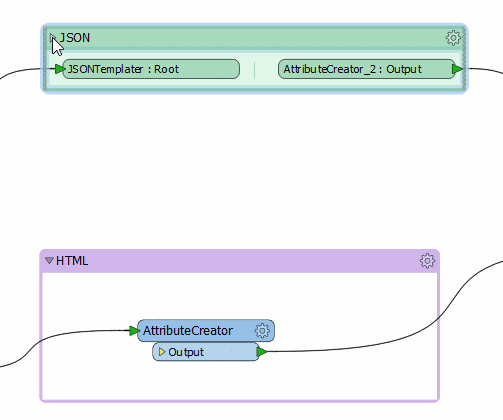Click the Output port green output arrow
Screen dimensions: 503x420
[x=262, y=351]
